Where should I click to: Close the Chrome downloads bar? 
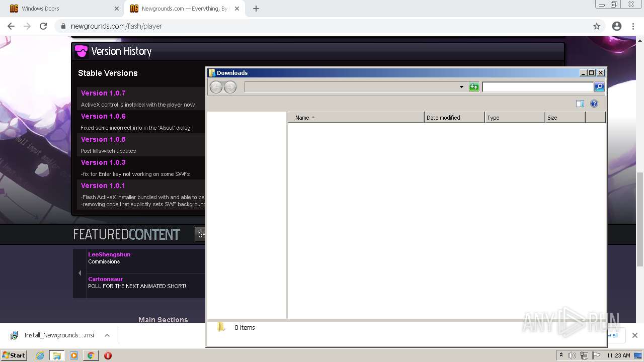coord(634,335)
